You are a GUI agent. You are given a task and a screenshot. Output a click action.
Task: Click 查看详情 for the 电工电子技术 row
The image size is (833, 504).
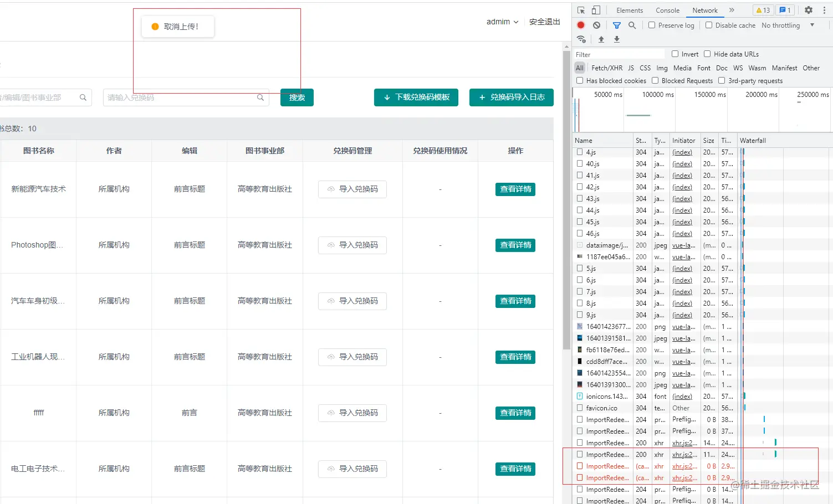click(x=515, y=469)
